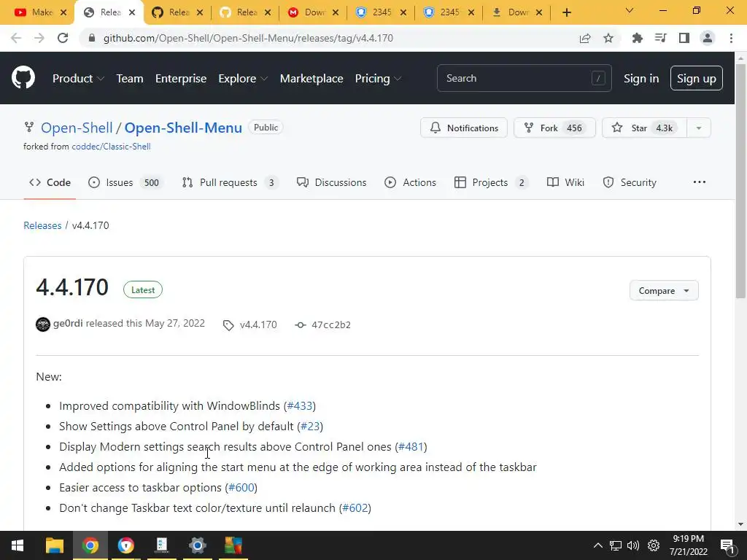Click the v4.4.170 tag icon
The width and height of the screenshot is (747, 560).
(x=228, y=325)
